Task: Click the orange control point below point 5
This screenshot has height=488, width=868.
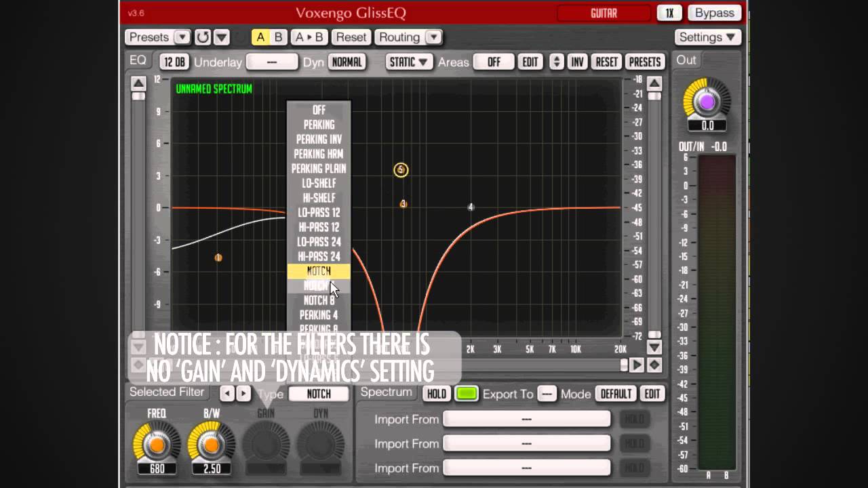Action: point(403,204)
